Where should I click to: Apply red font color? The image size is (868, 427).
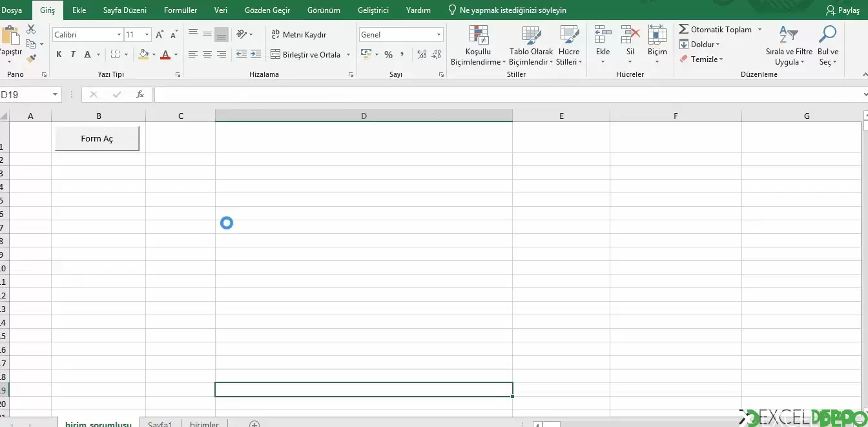pos(165,54)
